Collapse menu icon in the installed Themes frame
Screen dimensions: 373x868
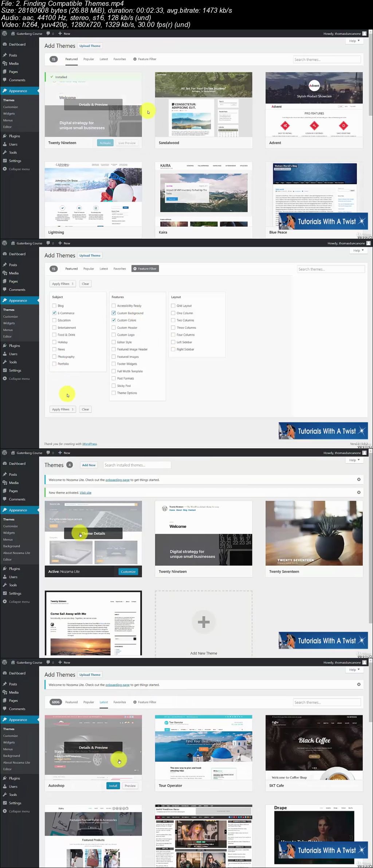click(x=5, y=602)
